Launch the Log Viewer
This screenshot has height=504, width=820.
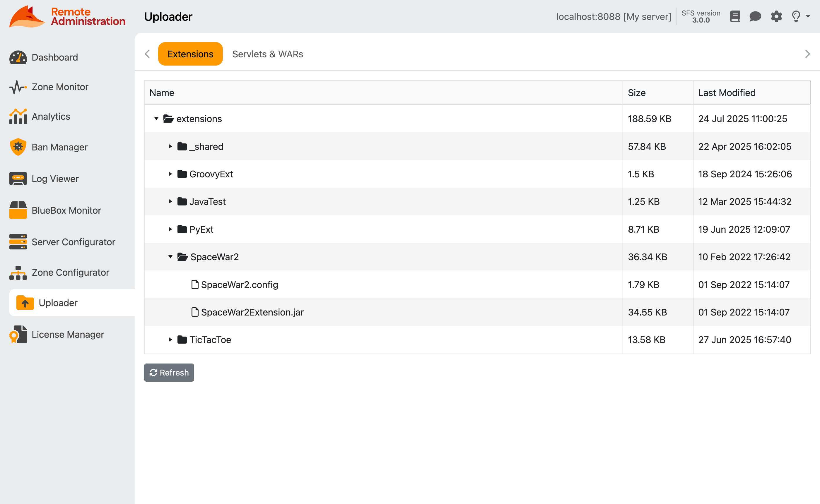pos(54,178)
